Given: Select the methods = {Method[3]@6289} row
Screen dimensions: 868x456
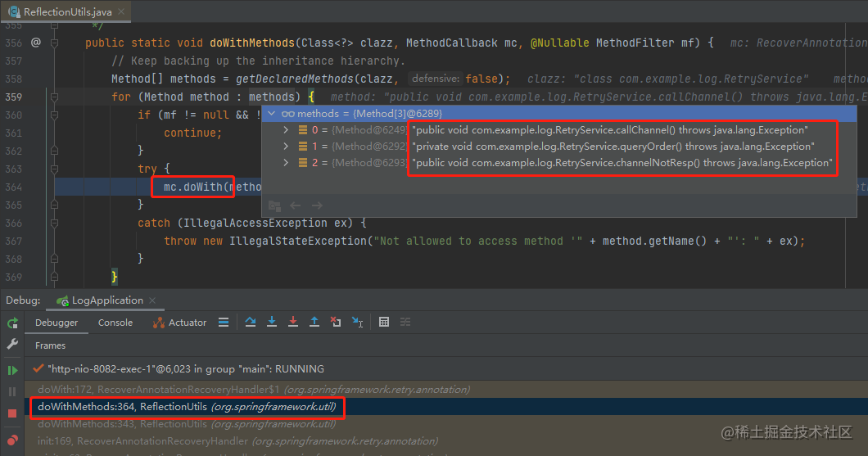Looking at the screenshot, I should (559, 114).
